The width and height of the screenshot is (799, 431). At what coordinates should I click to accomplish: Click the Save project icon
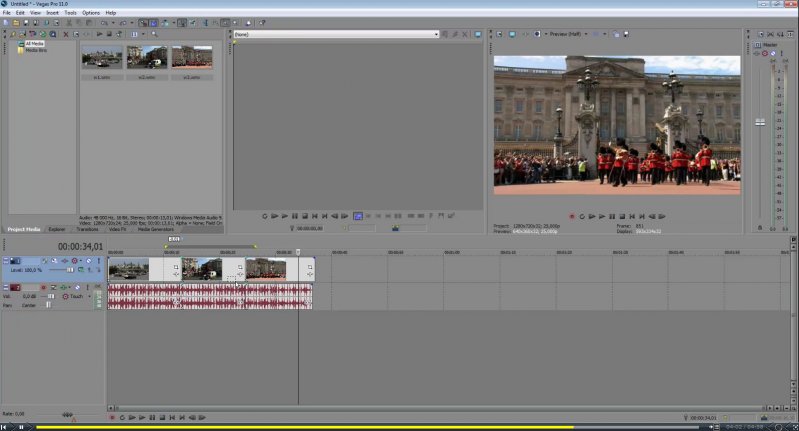tap(27, 22)
